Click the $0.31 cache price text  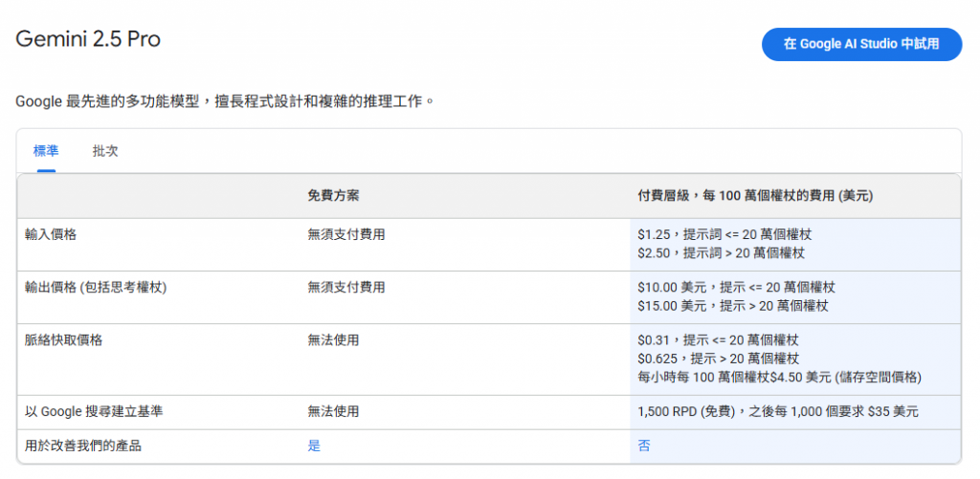pos(718,340)
